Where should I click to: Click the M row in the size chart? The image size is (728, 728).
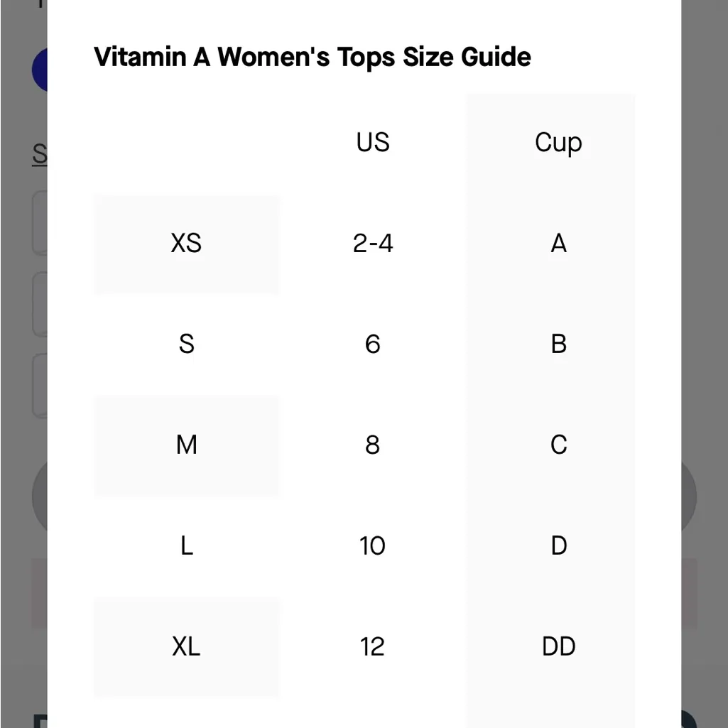pos(186,445)
